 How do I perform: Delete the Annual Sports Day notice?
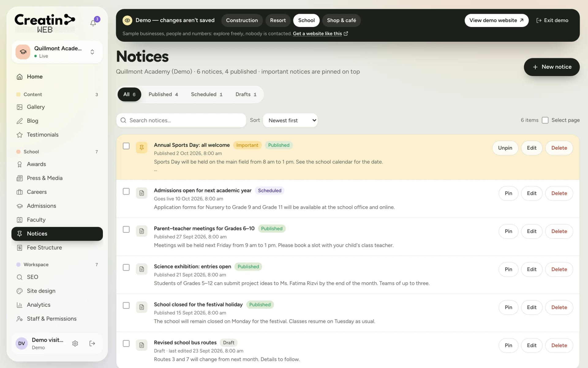pos(559,148)
